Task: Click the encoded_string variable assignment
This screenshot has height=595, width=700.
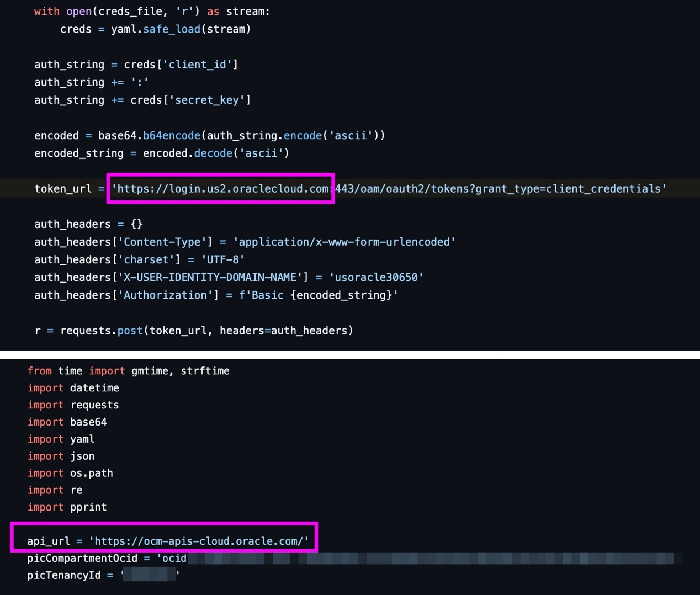Action: pos(78,153)
